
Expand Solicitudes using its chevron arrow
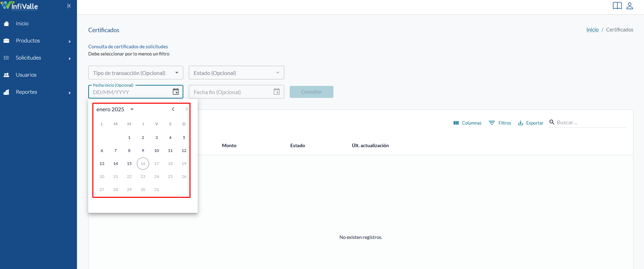pyautogui.click(x=69, y=59)
